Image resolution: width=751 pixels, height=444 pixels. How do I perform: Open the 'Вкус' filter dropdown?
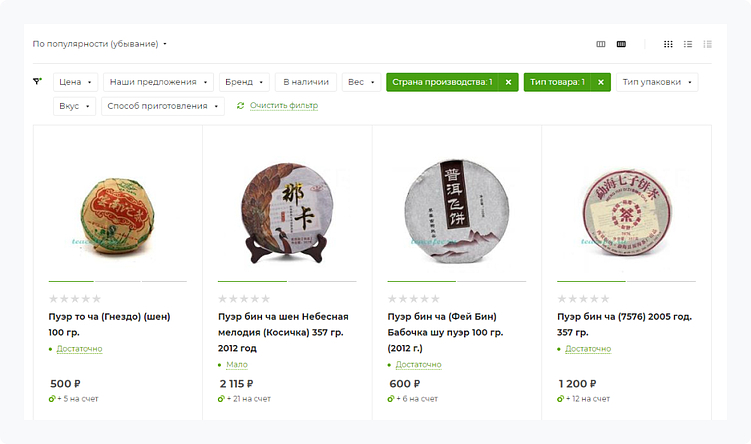click(x=74, y=106)
